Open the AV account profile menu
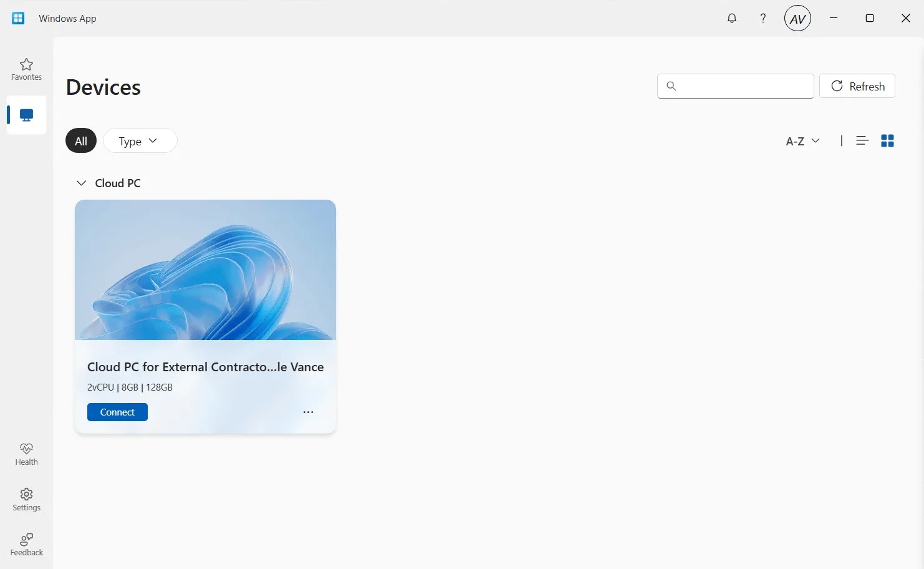The image size is (924, 569). tap(797, 19)
